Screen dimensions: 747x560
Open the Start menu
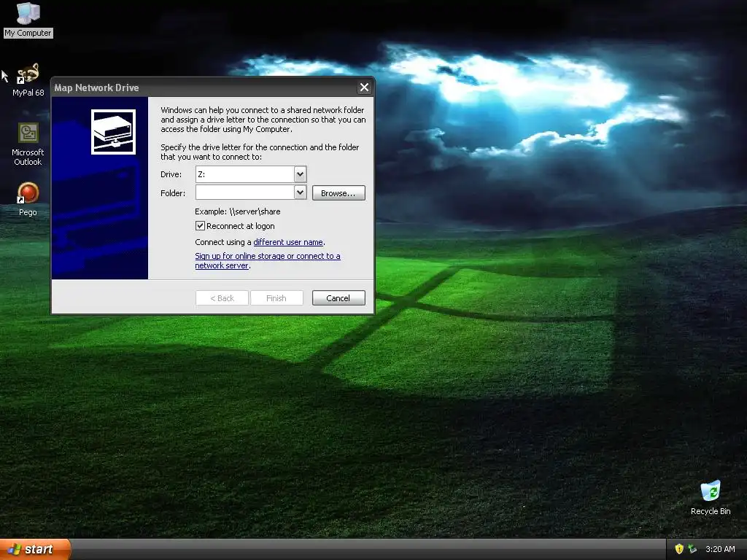(x=35, y=549)
